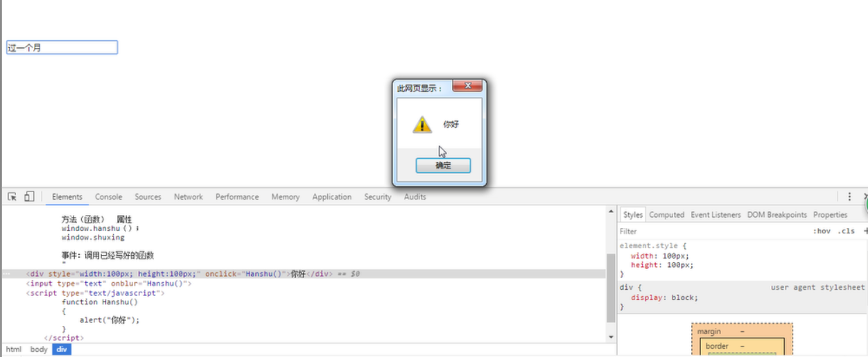Image resolution: width=868 pixels, height=357 pixels.
Task: Click the warning icon in alert dialog
Action: pos(422,125)
